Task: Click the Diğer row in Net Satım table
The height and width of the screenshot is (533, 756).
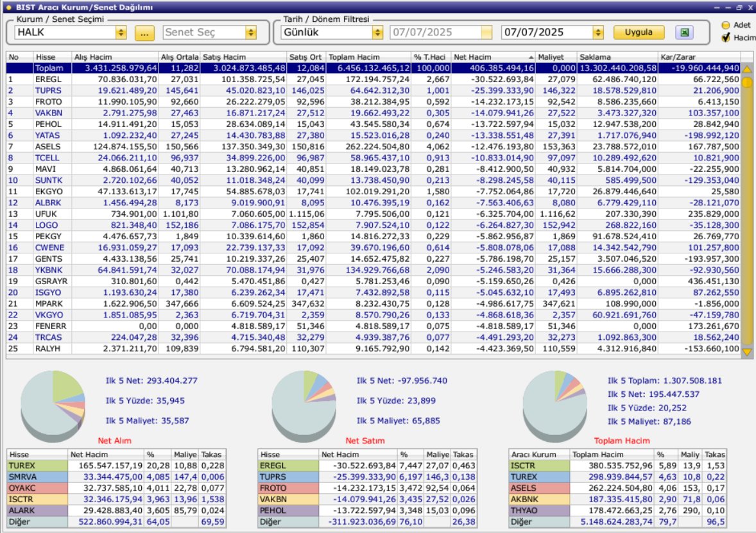Action: tap(367, 522)
